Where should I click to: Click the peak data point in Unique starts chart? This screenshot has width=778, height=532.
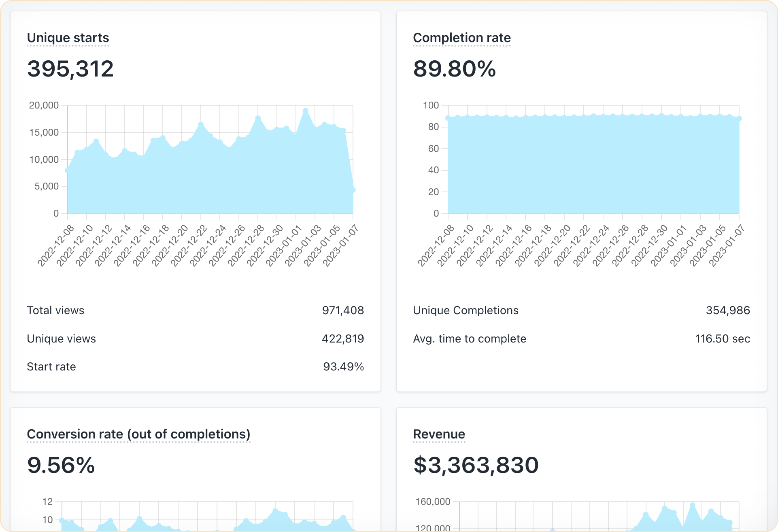click(x=306, y=111)
